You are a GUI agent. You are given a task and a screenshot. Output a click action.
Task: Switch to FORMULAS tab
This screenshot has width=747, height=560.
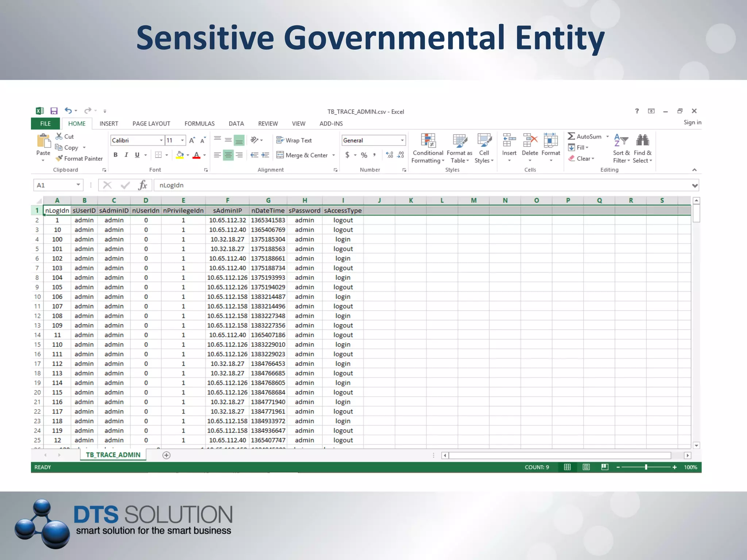coord(200,124)
